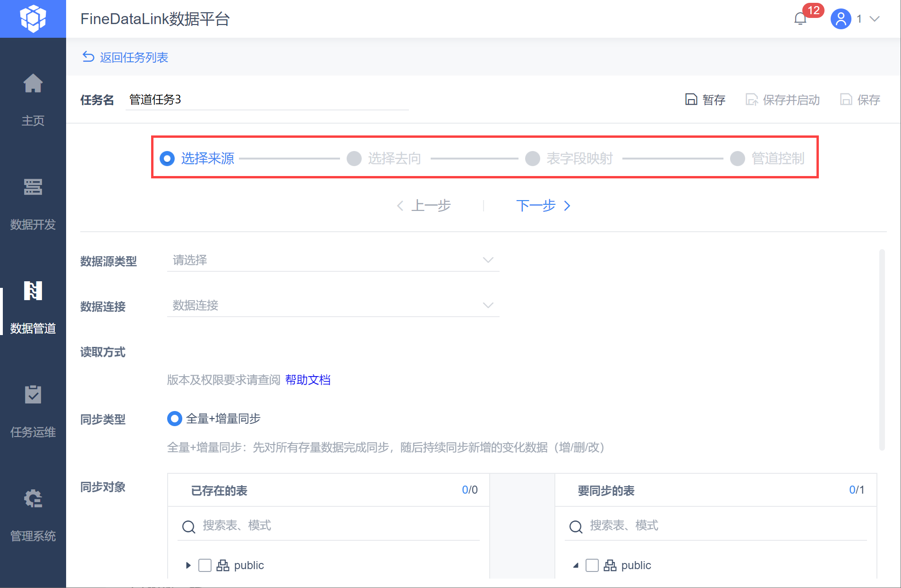Select public tree row in 已存在的表
Screen dimensions: 901x588
[x=329, y=565]
